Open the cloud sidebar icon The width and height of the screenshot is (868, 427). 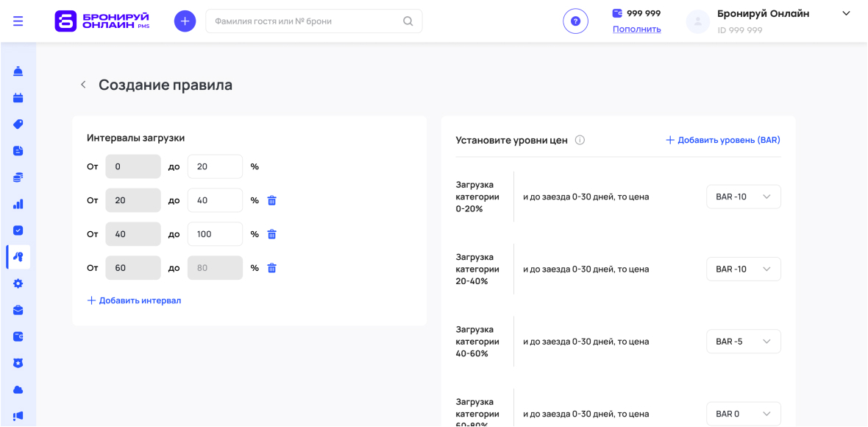tap(18, 389)
